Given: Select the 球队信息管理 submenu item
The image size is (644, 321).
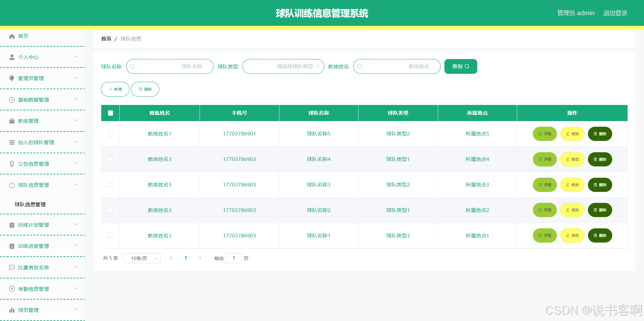Looking at the screenshot, I should (x=30, y=205).
